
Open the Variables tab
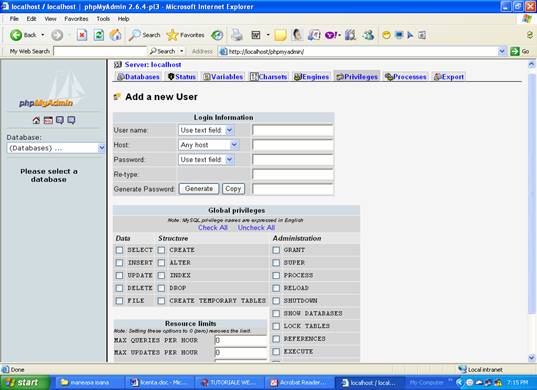point(223,77)
